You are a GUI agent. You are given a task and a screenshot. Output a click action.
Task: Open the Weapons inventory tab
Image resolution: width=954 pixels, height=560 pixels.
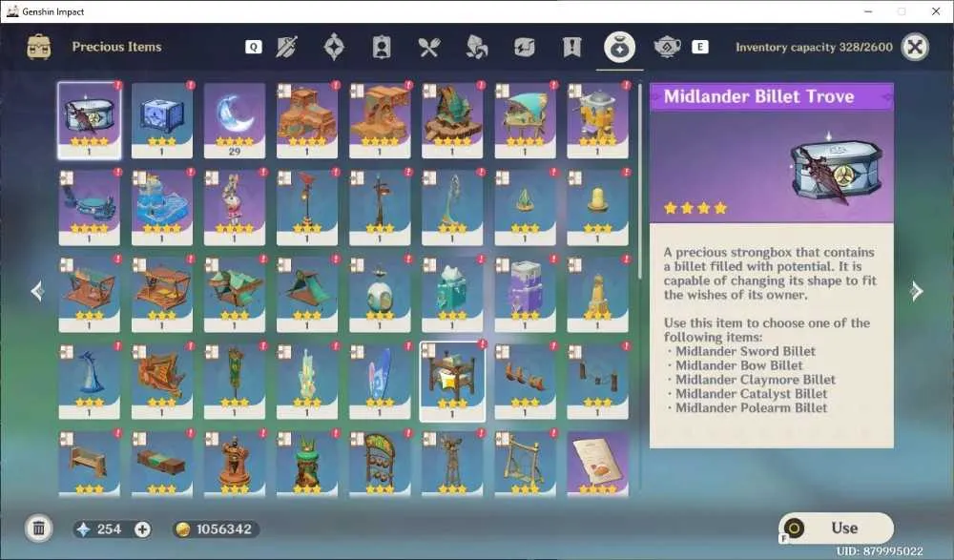tap(286, 47)
